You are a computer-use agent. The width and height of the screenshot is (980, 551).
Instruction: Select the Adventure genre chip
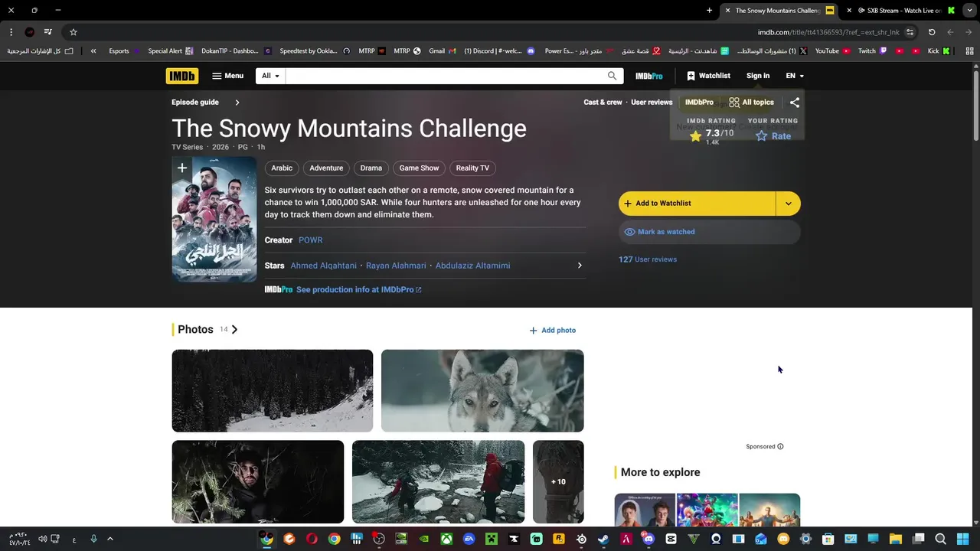[x=326, y=168]
